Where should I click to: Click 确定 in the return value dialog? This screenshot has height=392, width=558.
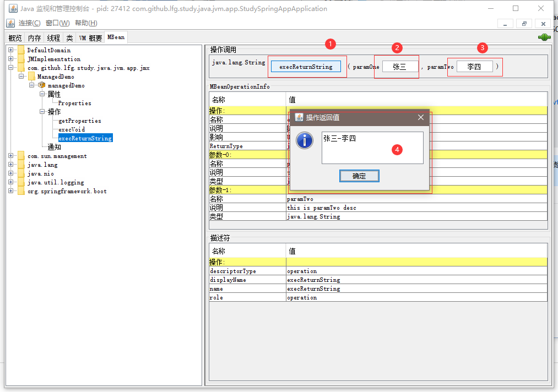[x=359, y=176]
